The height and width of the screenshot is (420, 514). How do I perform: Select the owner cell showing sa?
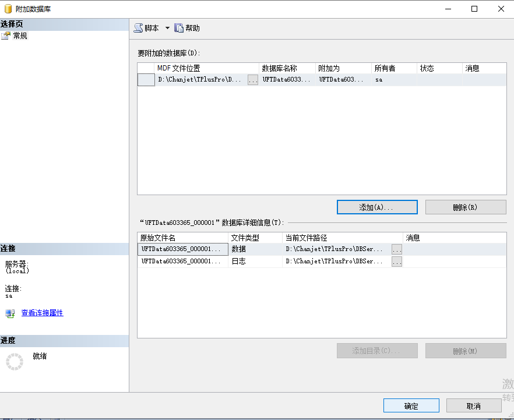pyautogui.click(x=393, y=80)
